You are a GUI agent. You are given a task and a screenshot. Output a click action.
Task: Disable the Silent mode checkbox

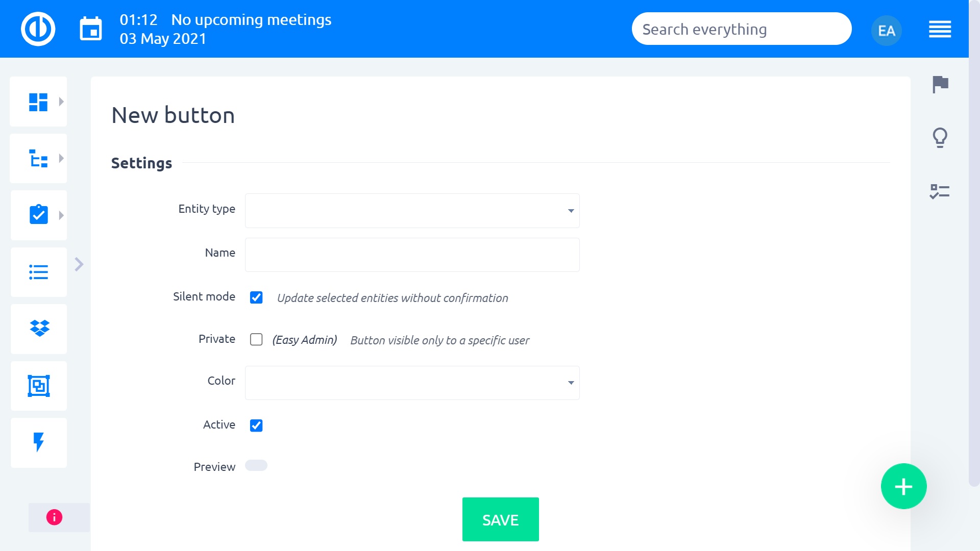click(x=256, y=297)
